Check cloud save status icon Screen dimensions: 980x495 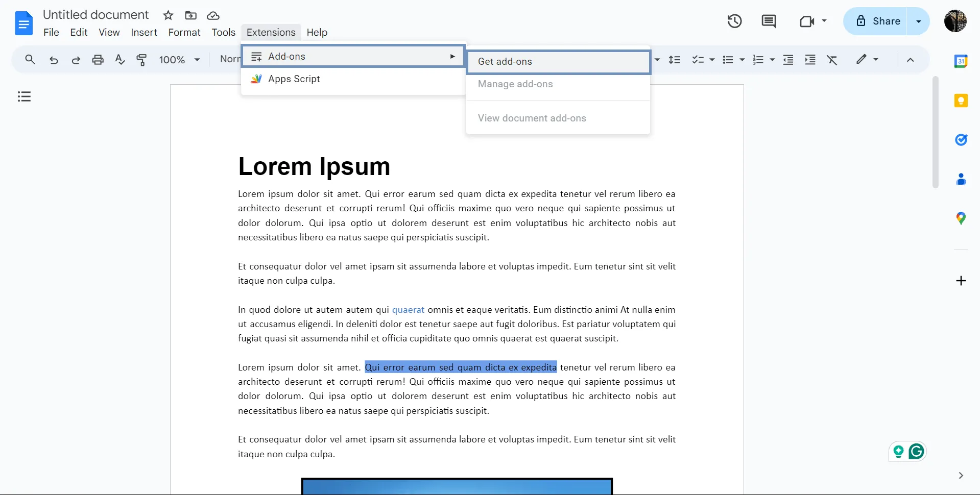coord(213,16)
